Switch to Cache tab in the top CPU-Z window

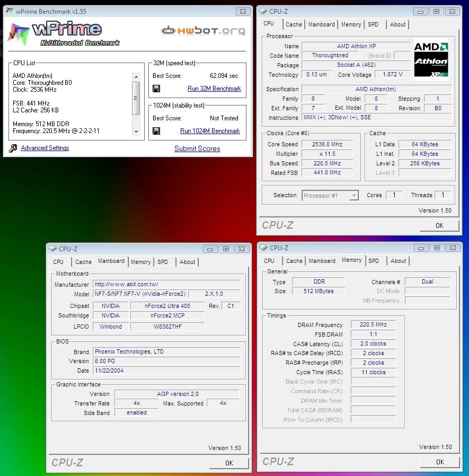[294, 24]
